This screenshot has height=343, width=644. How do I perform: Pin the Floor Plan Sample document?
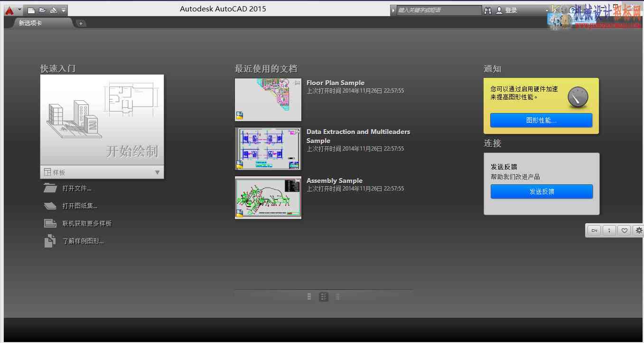(298, 83)
